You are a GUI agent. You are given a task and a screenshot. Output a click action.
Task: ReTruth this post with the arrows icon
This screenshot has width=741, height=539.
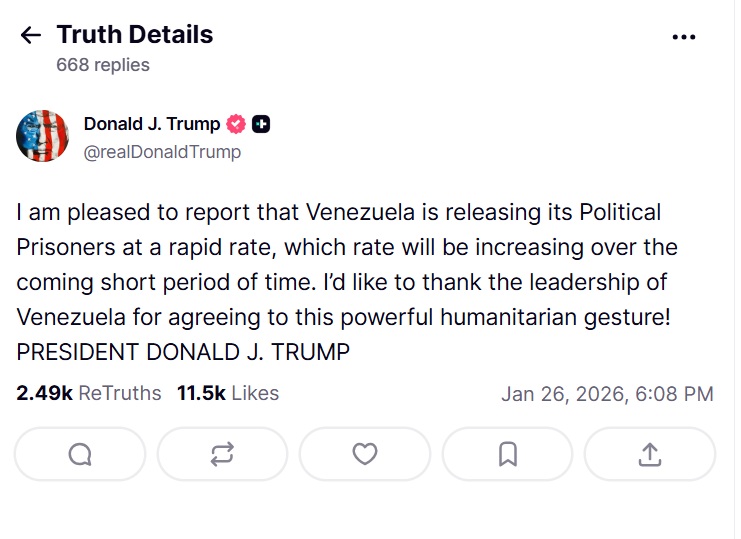tap(222, 454)
